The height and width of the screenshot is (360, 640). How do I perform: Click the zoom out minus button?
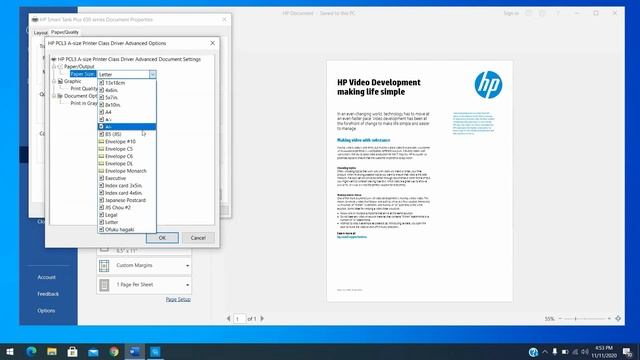coord(560,318)
